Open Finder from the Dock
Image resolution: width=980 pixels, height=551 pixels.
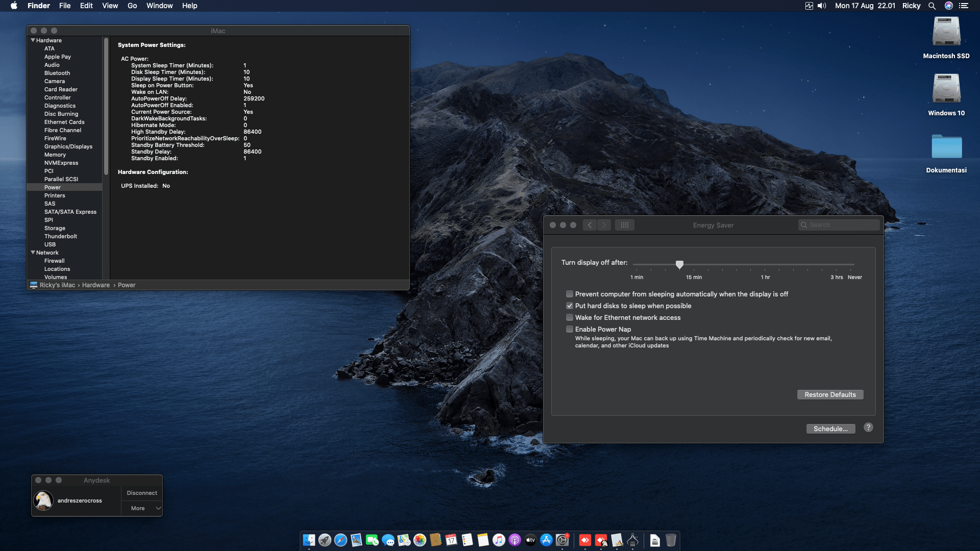click(309, 540)
